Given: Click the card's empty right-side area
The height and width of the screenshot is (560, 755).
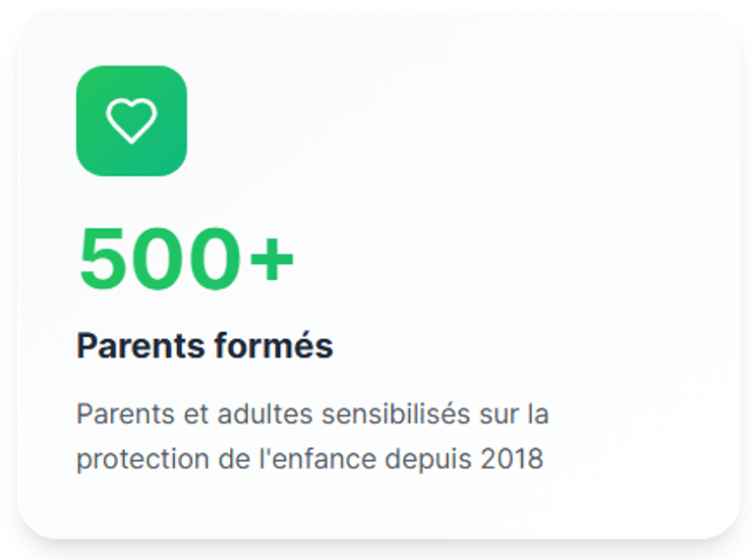Looking at the screenshot, I should pyautogui.click(x=590, y=196).
